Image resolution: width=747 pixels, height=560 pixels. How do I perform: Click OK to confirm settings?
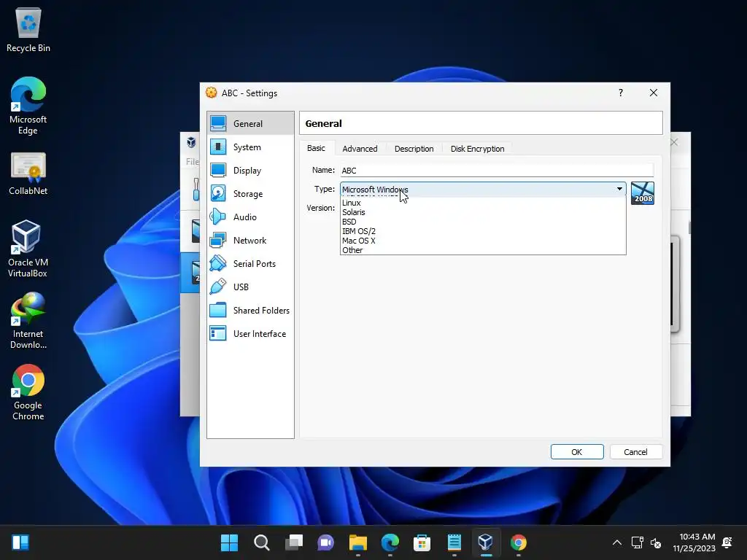click(577, 452)
